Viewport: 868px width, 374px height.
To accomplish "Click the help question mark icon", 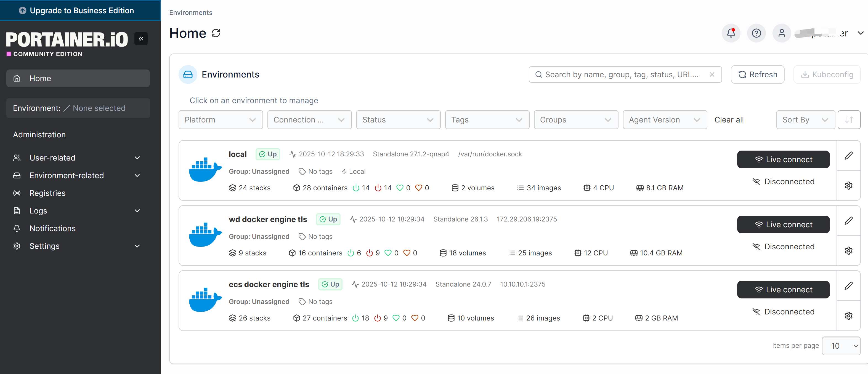I will coord(756,33).
